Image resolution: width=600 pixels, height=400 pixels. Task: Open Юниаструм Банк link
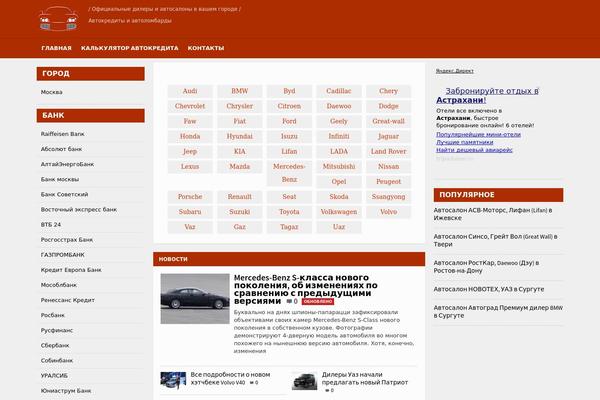click(x=66, y=391)
